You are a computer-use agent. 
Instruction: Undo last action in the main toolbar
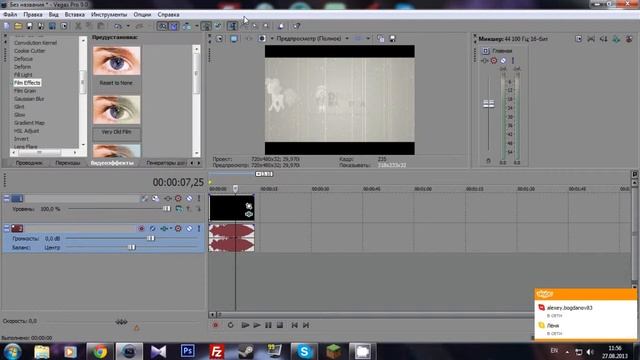tap(118, 26)
